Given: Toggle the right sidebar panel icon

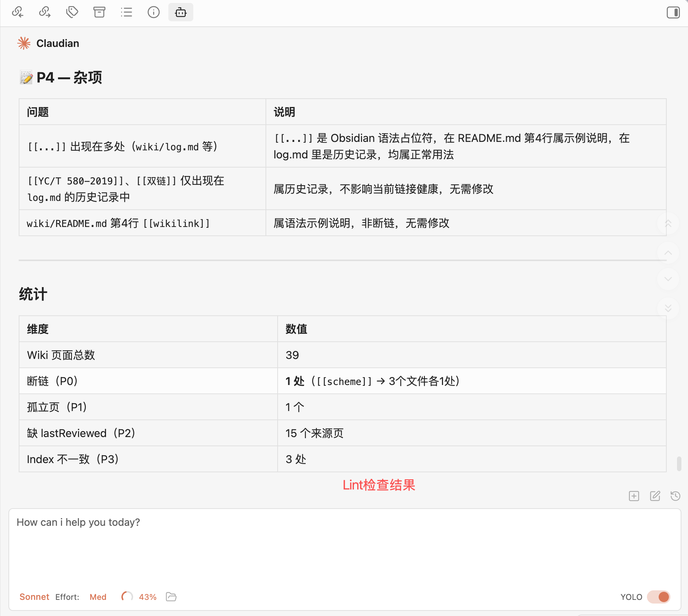Looking at the screenshot, I should point(673,12).
